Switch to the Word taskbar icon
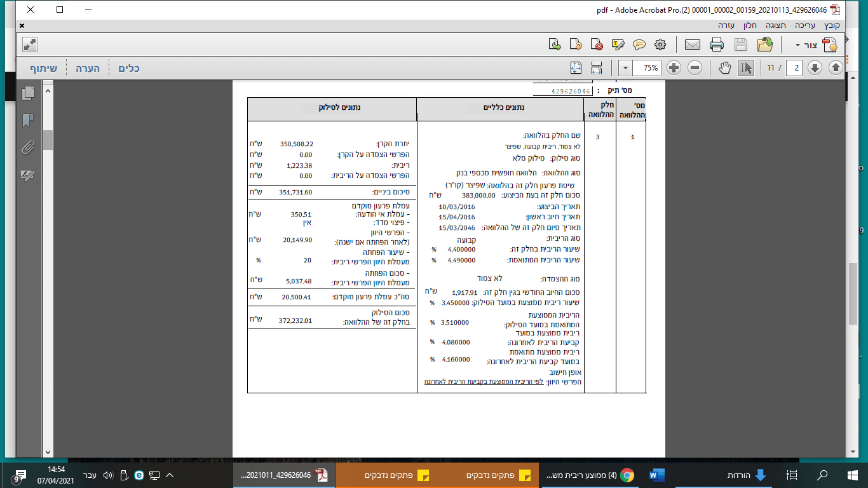868x488 pixels. click(656, 475)
